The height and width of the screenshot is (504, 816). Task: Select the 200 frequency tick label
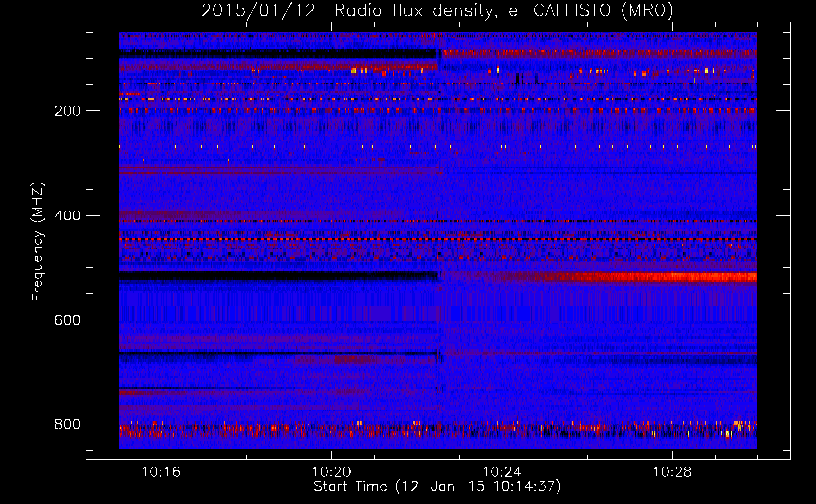point(68,111)
